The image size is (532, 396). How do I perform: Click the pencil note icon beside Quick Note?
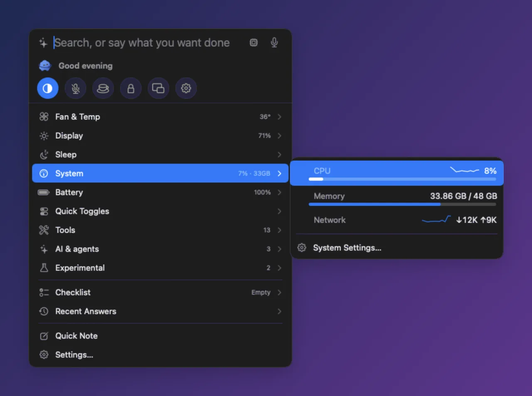[x=44, y=336]
